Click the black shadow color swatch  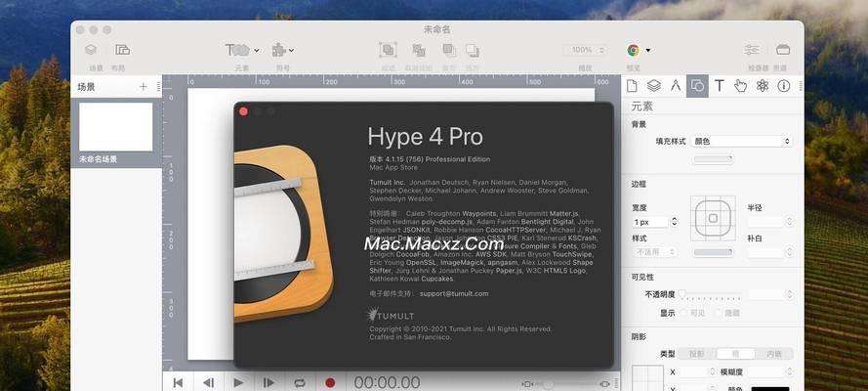[770, 389]
